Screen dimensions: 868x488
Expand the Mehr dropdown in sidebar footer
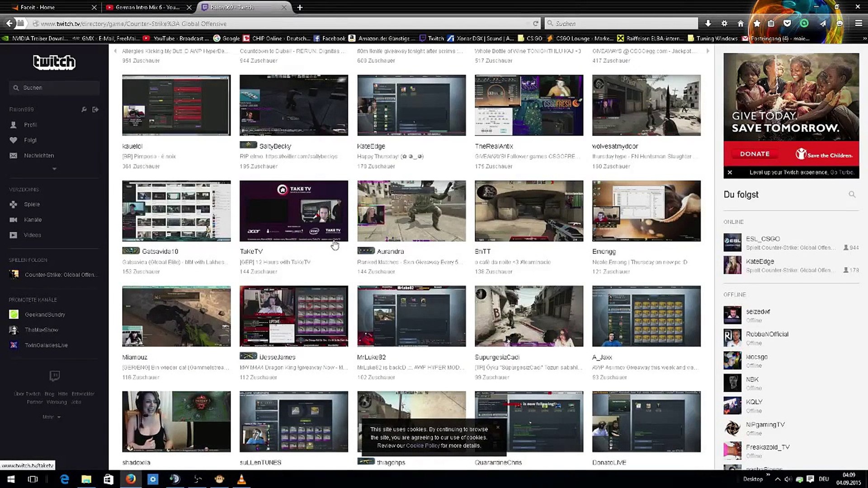(x=52, y=417)
